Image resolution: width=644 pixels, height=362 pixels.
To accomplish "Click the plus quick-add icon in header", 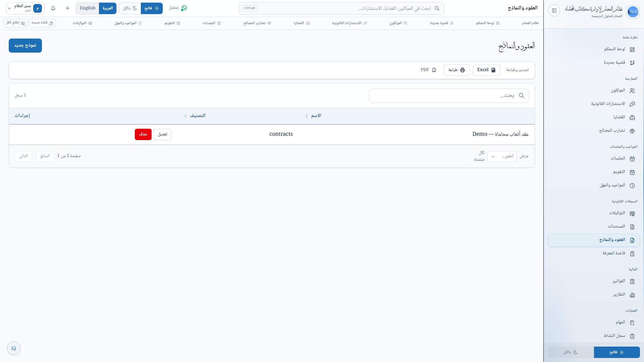I will [67, 8].
